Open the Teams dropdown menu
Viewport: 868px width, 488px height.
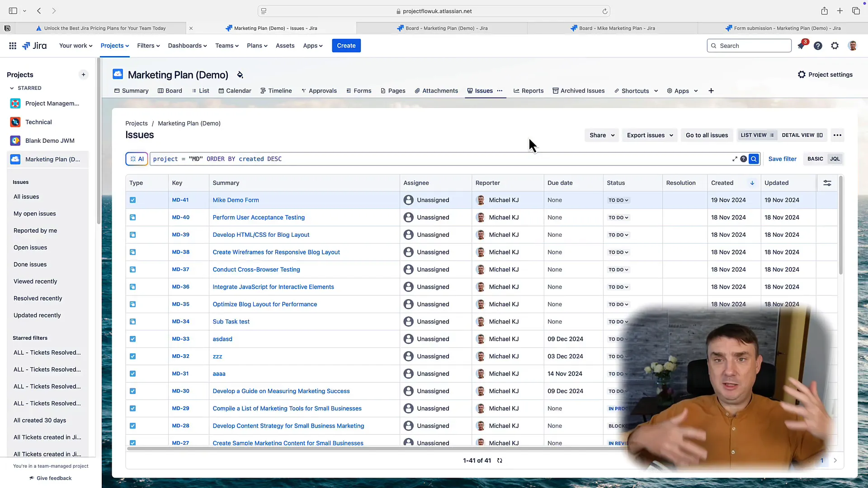[x=226, y=46]
